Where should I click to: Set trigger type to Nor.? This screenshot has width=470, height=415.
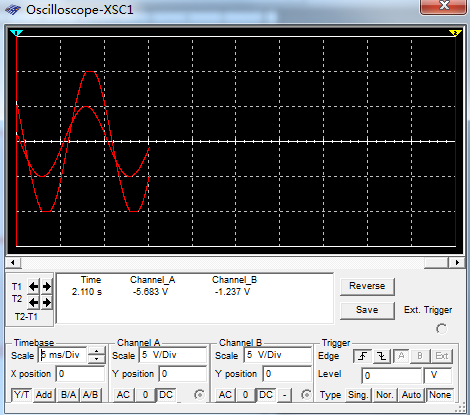[384, 395]
